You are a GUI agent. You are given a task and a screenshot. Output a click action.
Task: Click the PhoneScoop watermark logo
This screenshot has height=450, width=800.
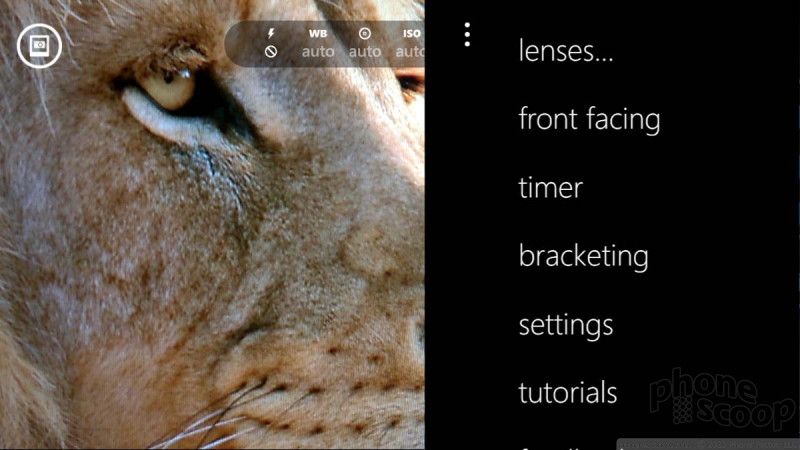point(721,399)
